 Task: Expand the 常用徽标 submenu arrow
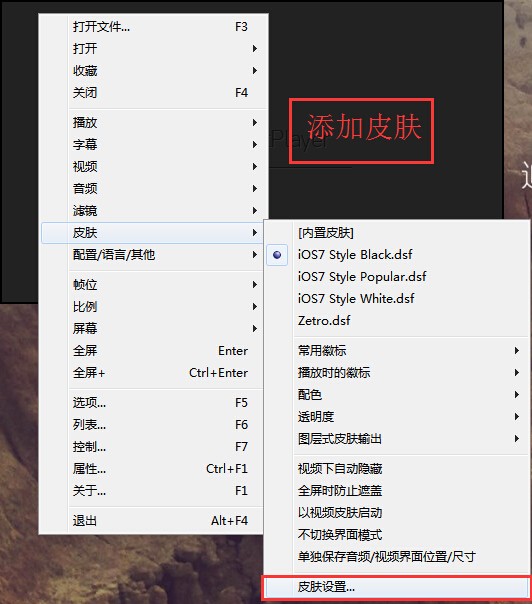click(x=517, y=351)
